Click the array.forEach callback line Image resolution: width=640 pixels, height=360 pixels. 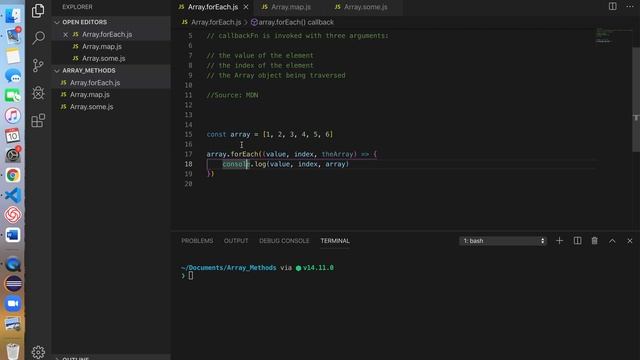[291, 154]
